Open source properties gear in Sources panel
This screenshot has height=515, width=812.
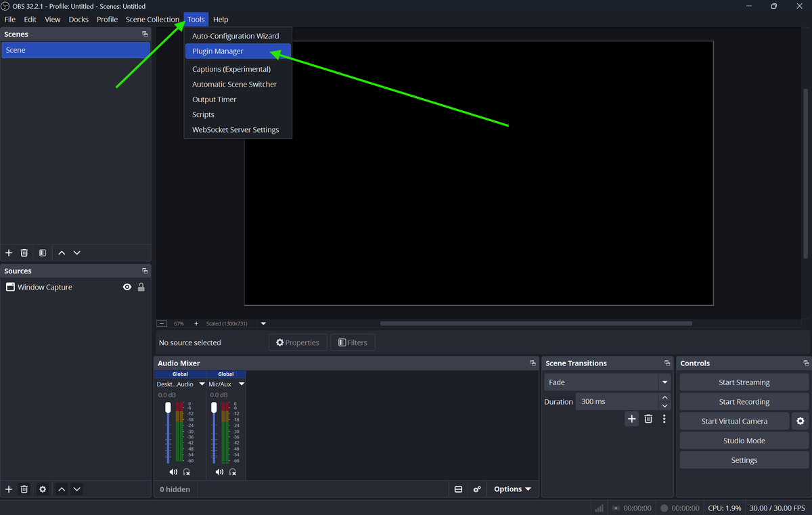pos(43,489)
